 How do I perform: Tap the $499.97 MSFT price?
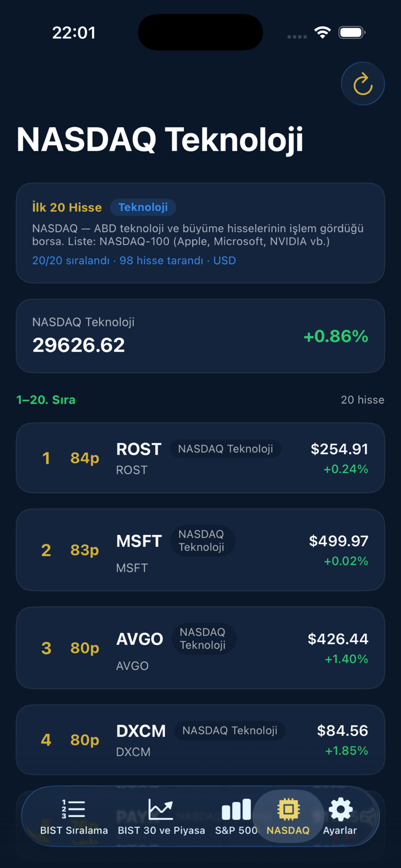tap(339, 541)
